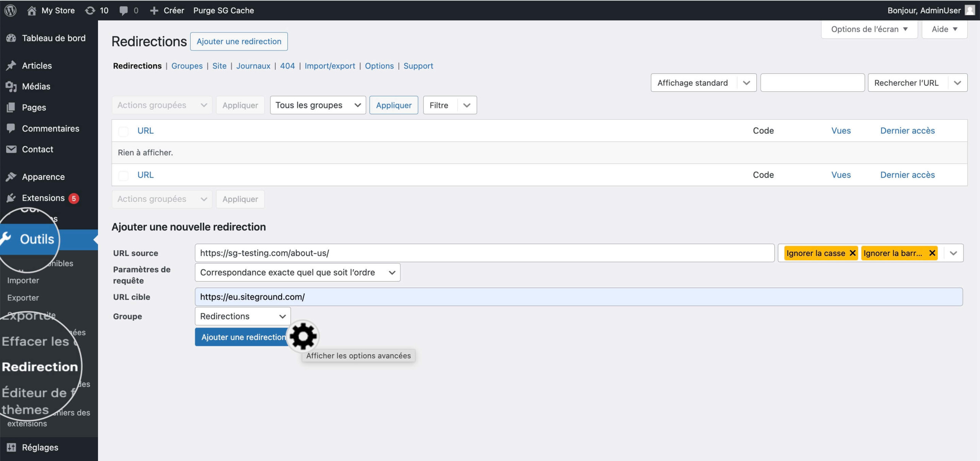The height and width of the screenshot is (461, 980).
Task: Click the URL source input field
Action: 484,253
